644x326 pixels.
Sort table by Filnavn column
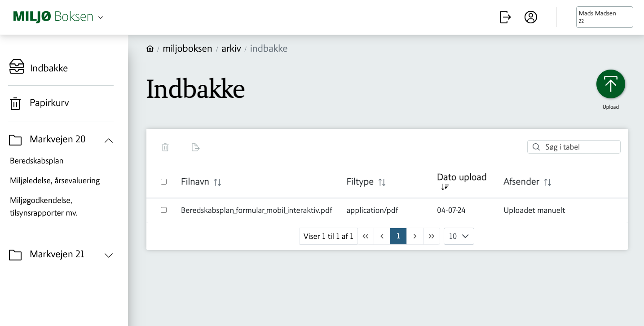coord(217,182)
